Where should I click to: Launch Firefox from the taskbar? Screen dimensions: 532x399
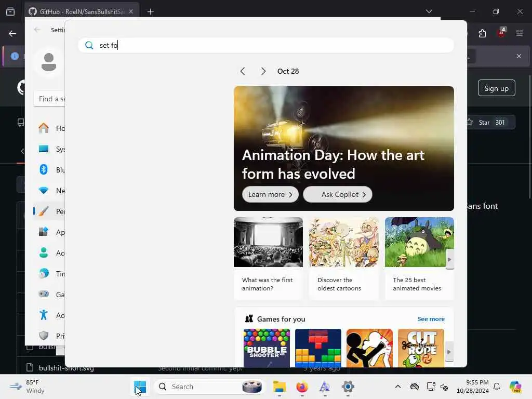[x=302, y=387]
